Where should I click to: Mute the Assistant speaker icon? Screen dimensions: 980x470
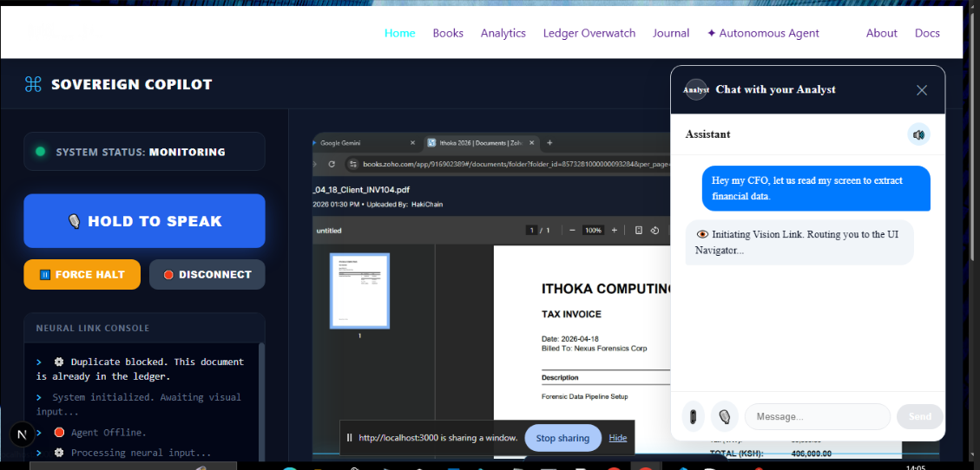pos(918,134)
